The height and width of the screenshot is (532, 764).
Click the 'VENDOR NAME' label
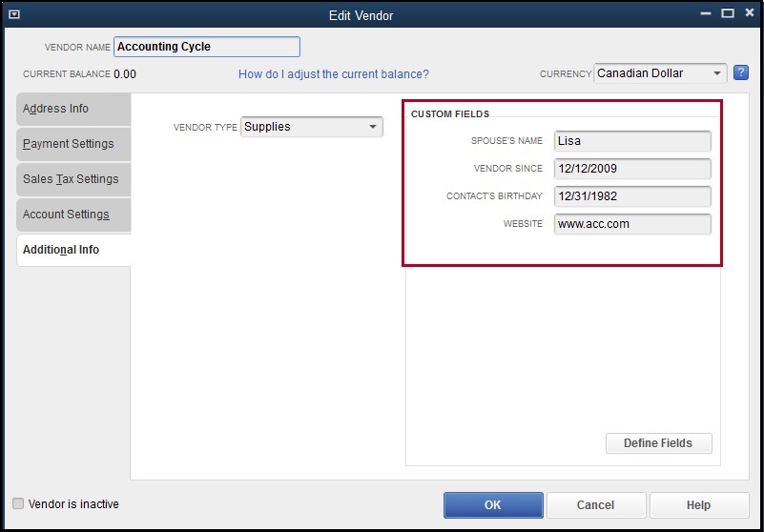click(77, 48)
